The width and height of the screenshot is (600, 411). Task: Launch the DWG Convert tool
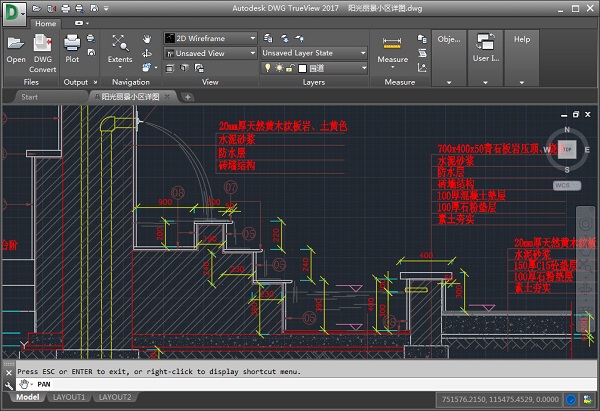tap(43, 43)
